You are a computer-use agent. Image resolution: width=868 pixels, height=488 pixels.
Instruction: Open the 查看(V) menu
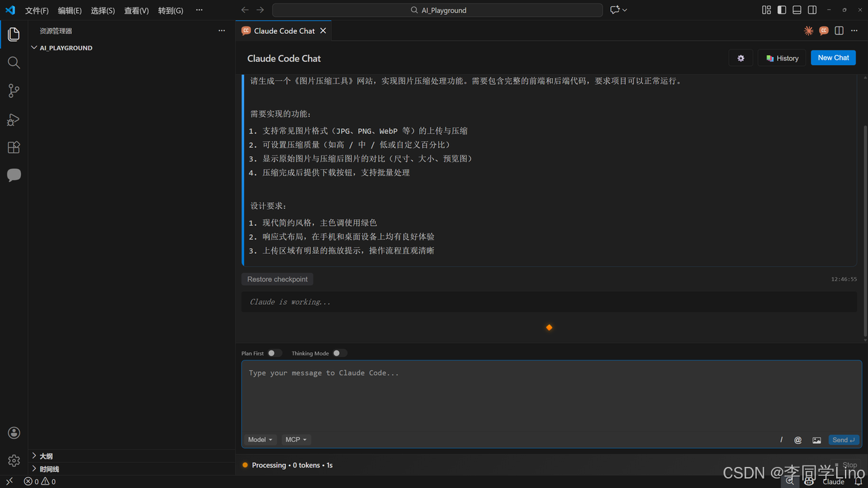point(136,10)
